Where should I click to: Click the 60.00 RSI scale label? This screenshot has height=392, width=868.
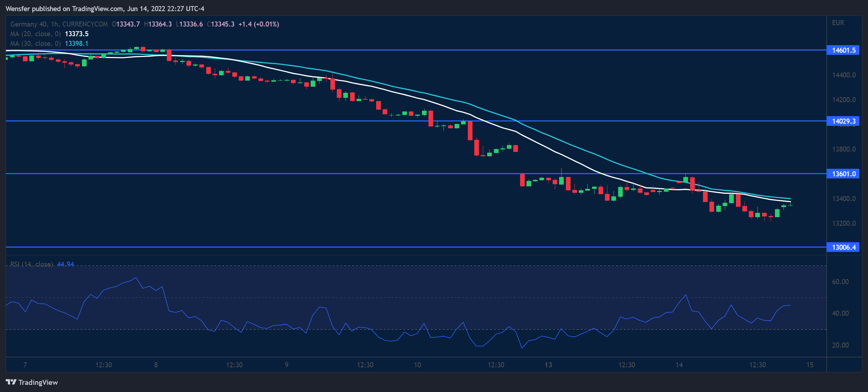click(x=840, y=282)
